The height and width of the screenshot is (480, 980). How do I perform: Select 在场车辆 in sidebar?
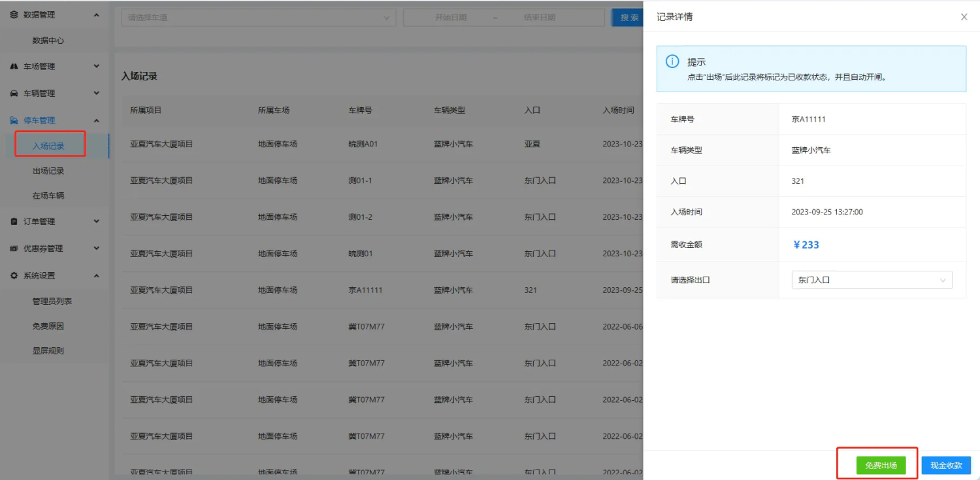(48, 196)
